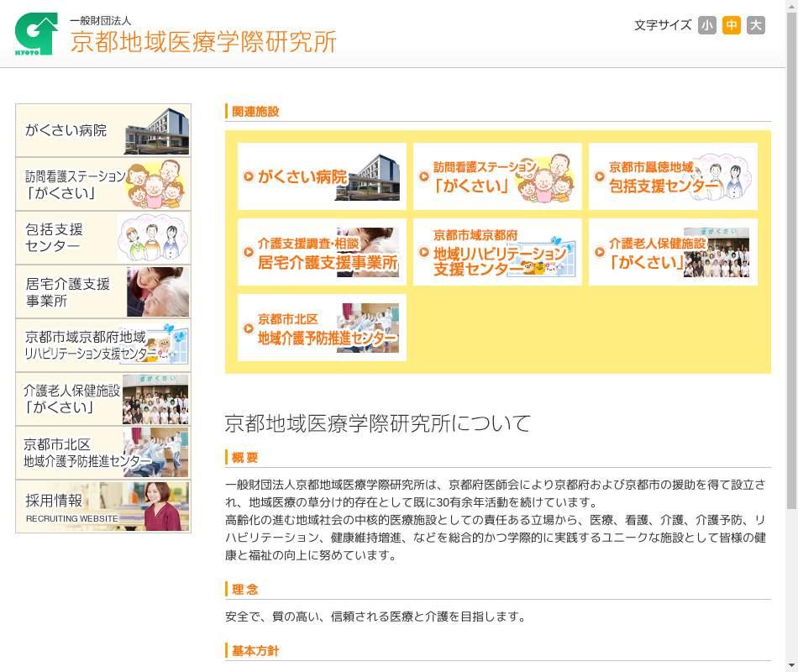Click arrow icon on 訪問看護ステーション card
798x672 pixels.
(x=424, y=176)
